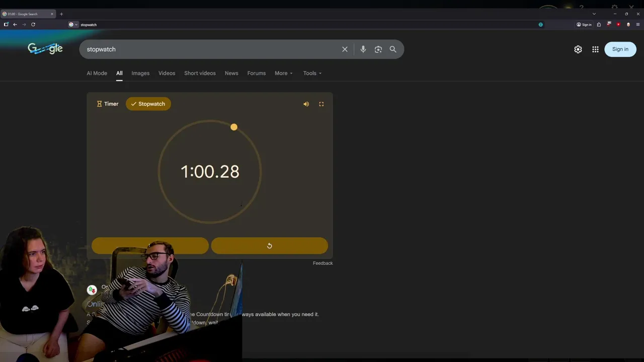Switch to Images results tab

point(140,73)
